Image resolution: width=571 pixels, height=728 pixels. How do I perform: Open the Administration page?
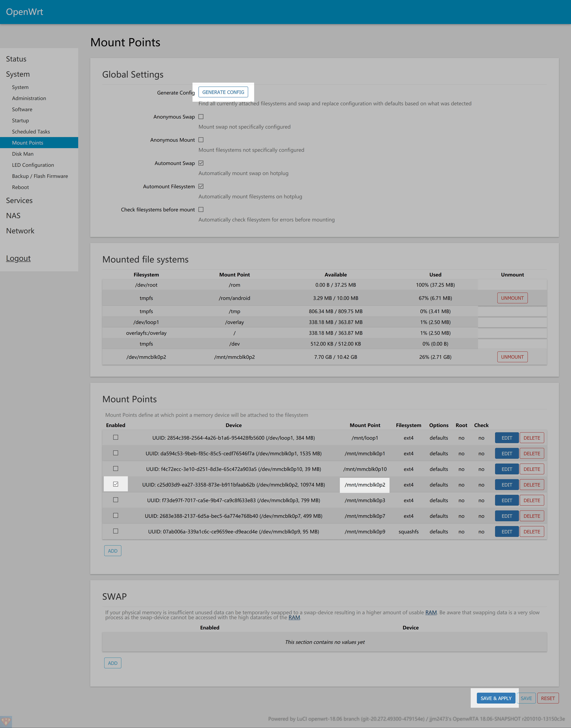(x=29, y=98)
